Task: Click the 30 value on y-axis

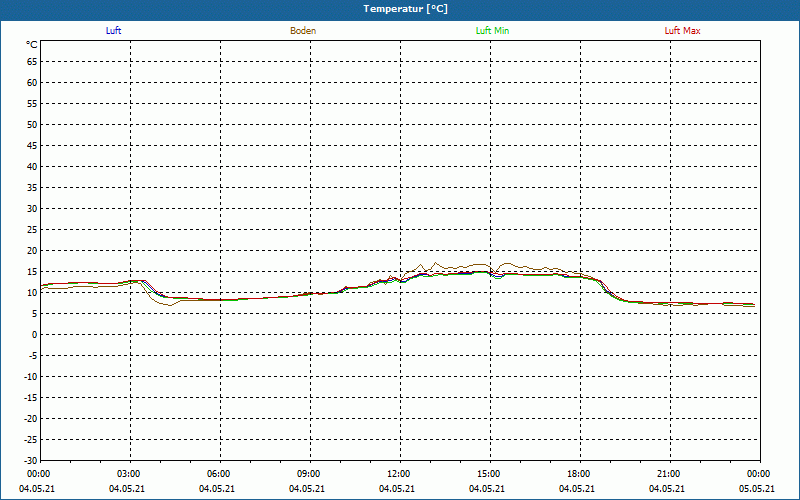Action: (x=32, y=209)
